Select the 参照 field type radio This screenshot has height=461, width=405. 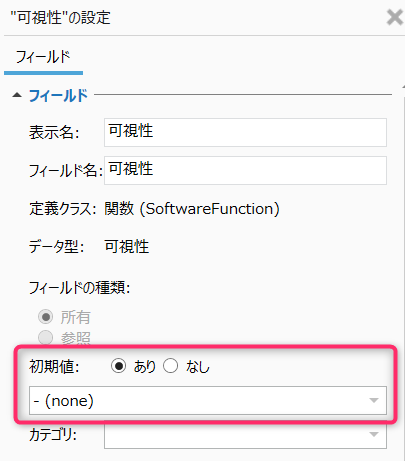coord(46,337)
